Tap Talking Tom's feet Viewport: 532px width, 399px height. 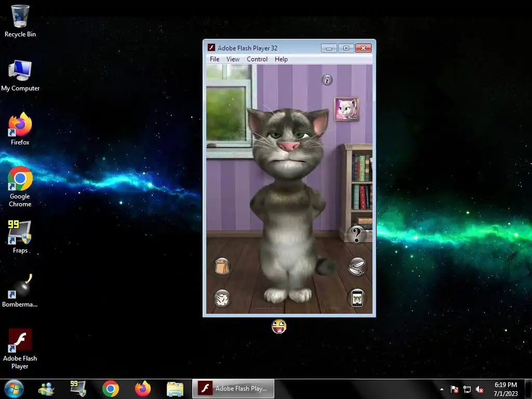pyautogui.click(x=287, y=295)
